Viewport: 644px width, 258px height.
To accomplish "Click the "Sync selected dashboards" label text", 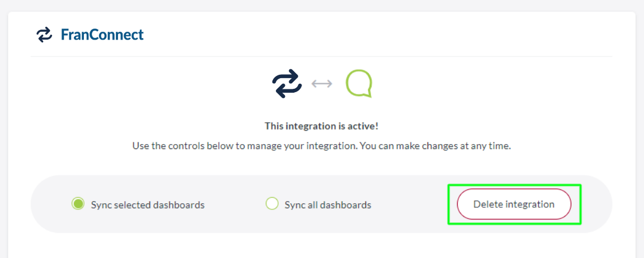I will pos(148,205).
